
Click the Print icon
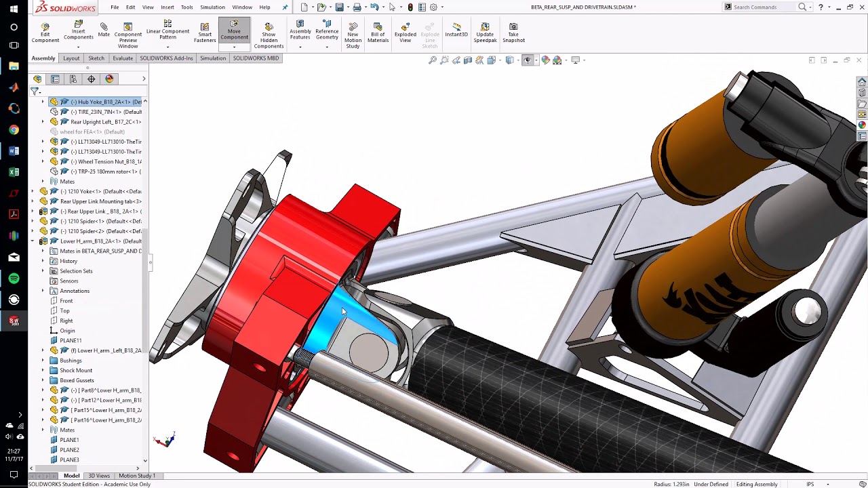click(x=357, y=7)
